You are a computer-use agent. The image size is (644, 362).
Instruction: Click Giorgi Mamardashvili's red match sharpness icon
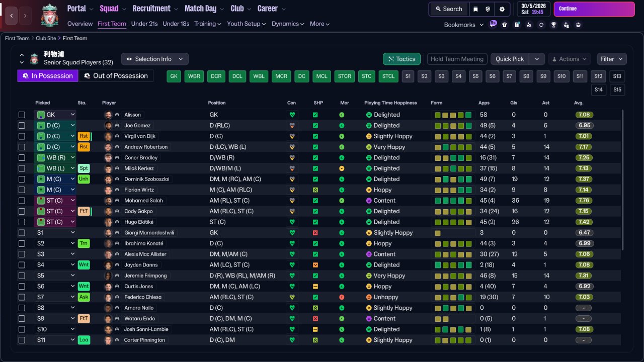315,233
